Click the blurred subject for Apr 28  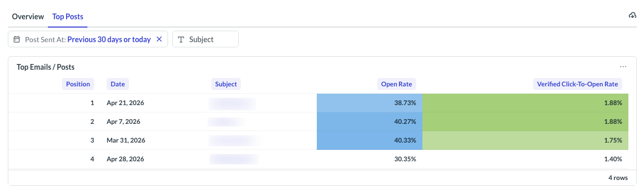pos(234,159)
